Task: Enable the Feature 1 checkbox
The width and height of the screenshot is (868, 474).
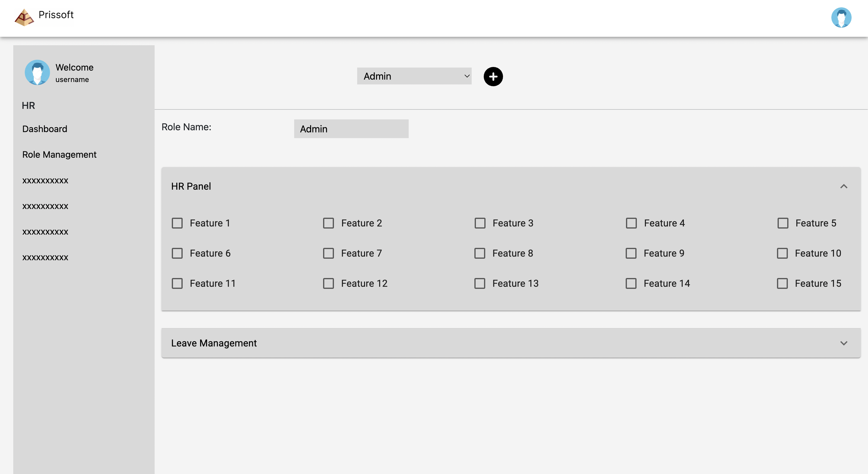Action: [177, 223]
